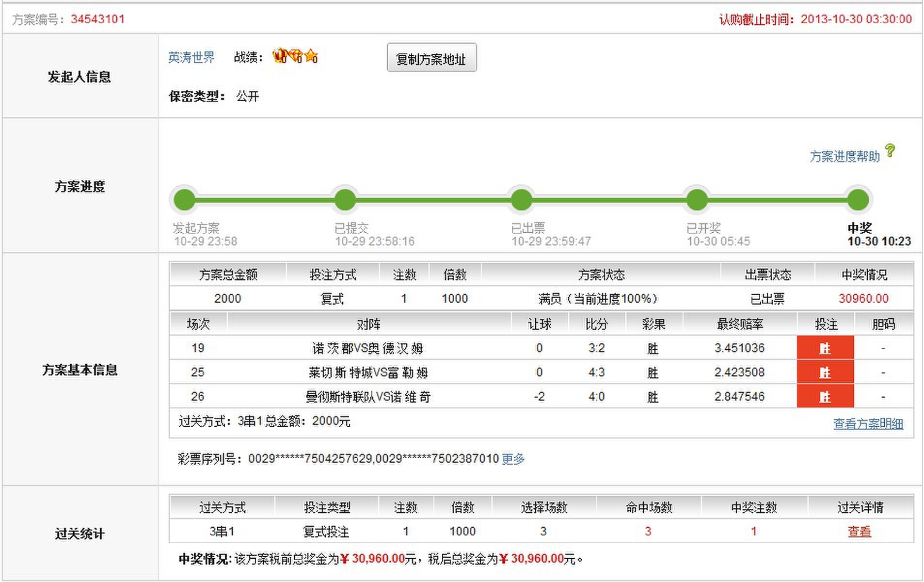Click the red 胜 bet cell for match 26
This screenshot has width=924, height=582.
[825, 396]
